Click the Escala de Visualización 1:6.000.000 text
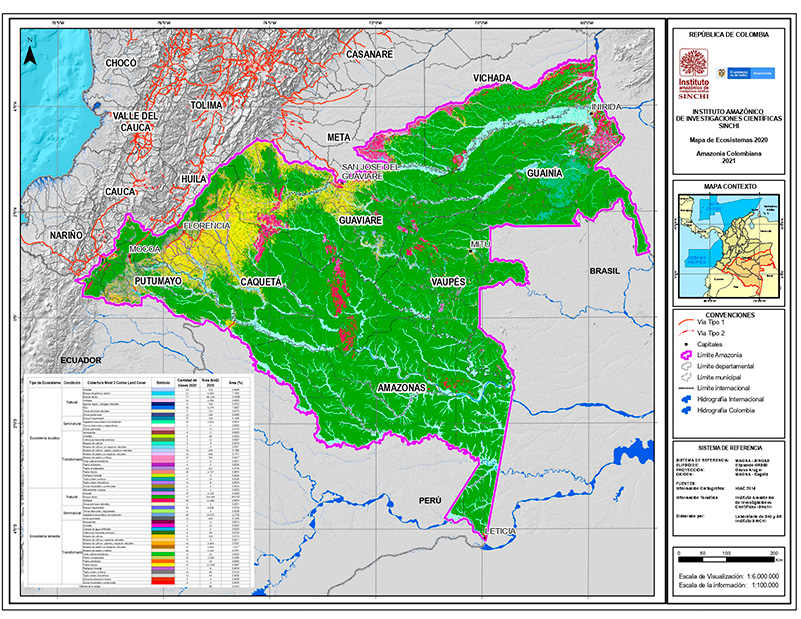This screenshot has width=801, height=619. point(729,577)
